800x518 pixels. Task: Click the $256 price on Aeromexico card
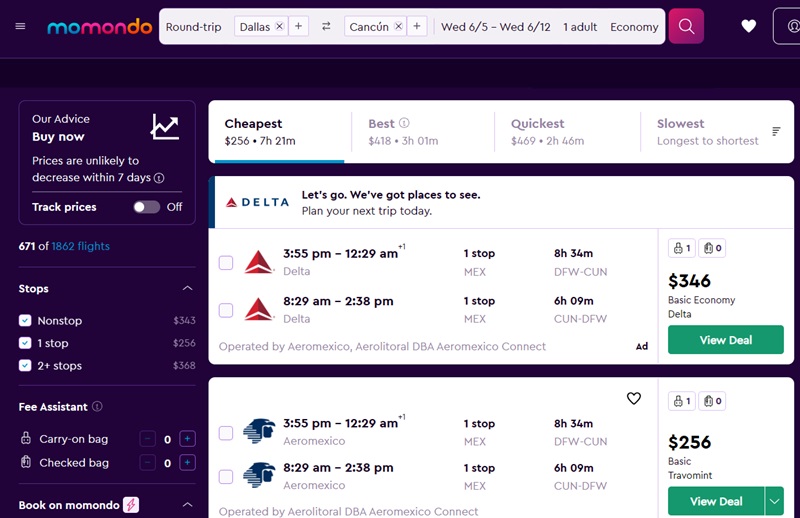click(x=689, y=442)
